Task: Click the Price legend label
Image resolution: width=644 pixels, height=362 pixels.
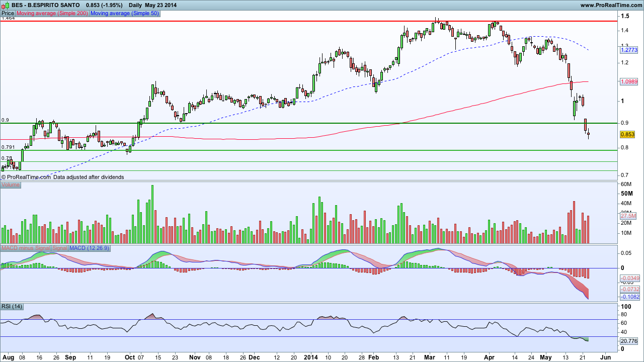Action: tap(8, 14)
